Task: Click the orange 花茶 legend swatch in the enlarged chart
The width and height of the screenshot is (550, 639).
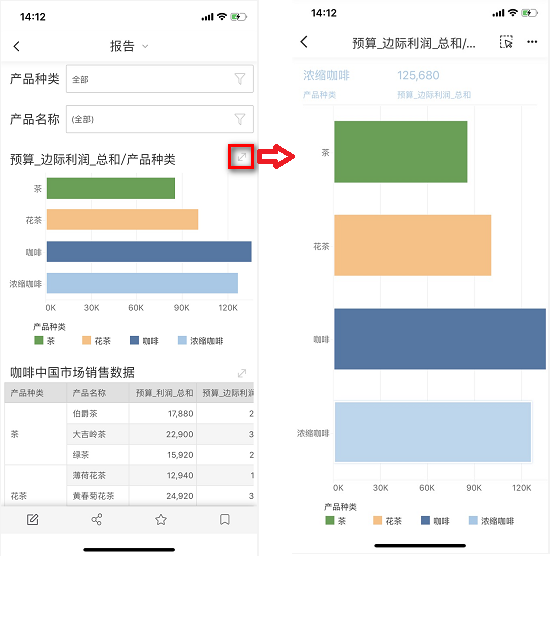Action: (x=378, y=520)
